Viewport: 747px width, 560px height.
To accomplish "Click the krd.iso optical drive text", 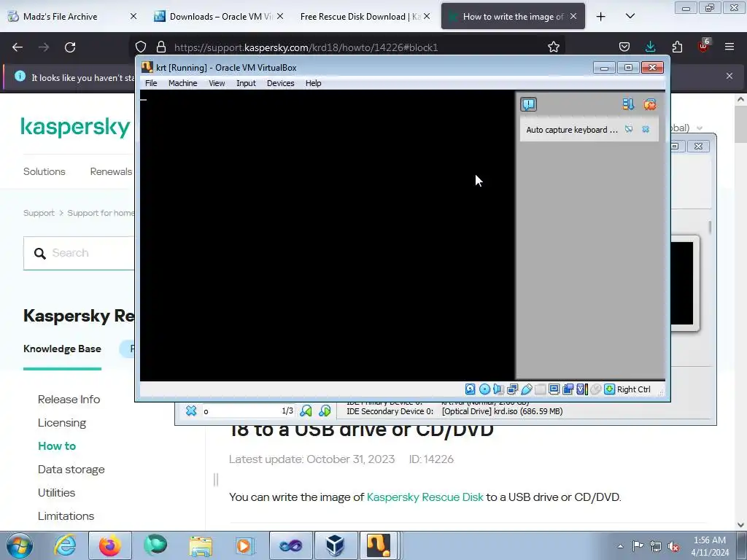I will point(502,411).
